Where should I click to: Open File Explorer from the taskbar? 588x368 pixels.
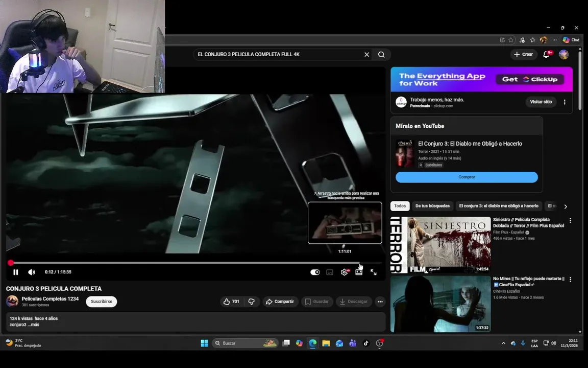[326, 343]
